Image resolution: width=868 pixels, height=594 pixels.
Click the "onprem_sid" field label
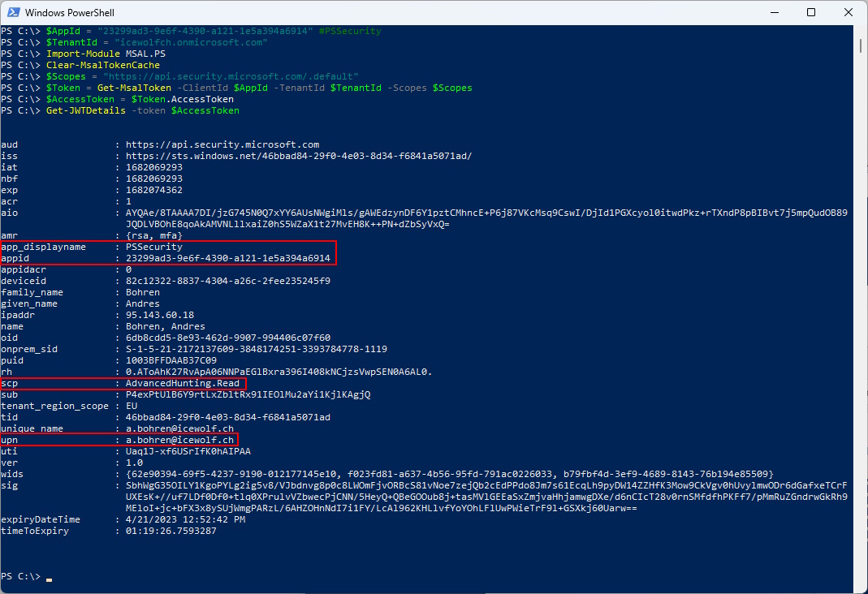tap(28, 350)
